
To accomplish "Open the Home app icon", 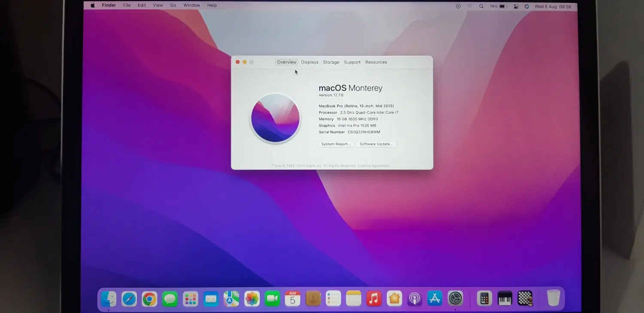I will 394,298.
